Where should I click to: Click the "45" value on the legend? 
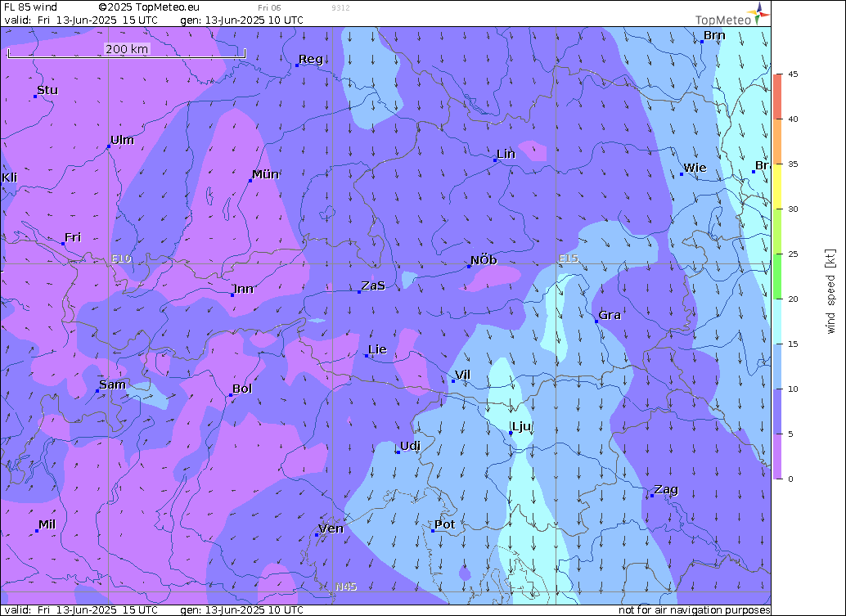click(x=793, y=74)
